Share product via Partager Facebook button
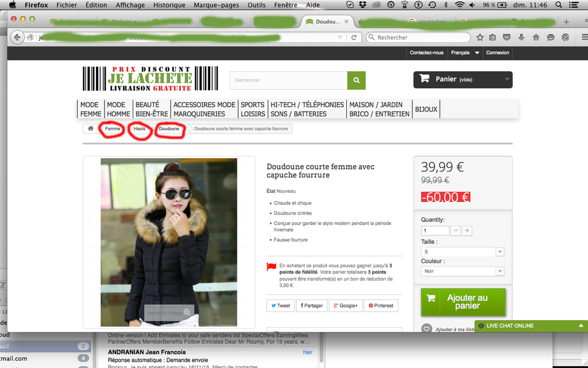Image resolution: width=588 pixels, height=368 pixels. coord(312,306)
